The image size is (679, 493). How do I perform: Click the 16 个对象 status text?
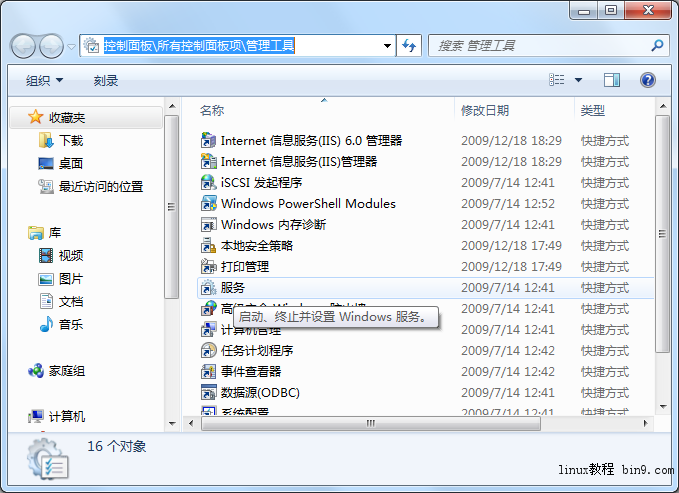click(117, 446)
